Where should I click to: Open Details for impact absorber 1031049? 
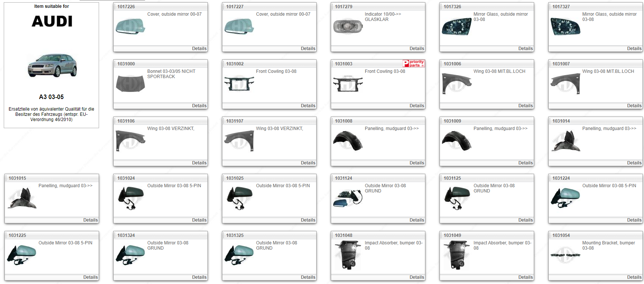coord(526,277)
